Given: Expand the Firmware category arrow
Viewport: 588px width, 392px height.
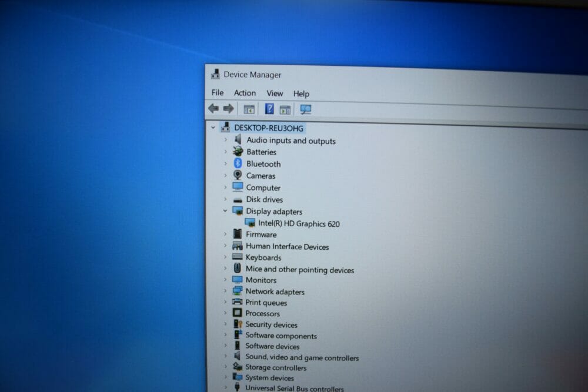Looking at the screenshot, I should 225,234.
